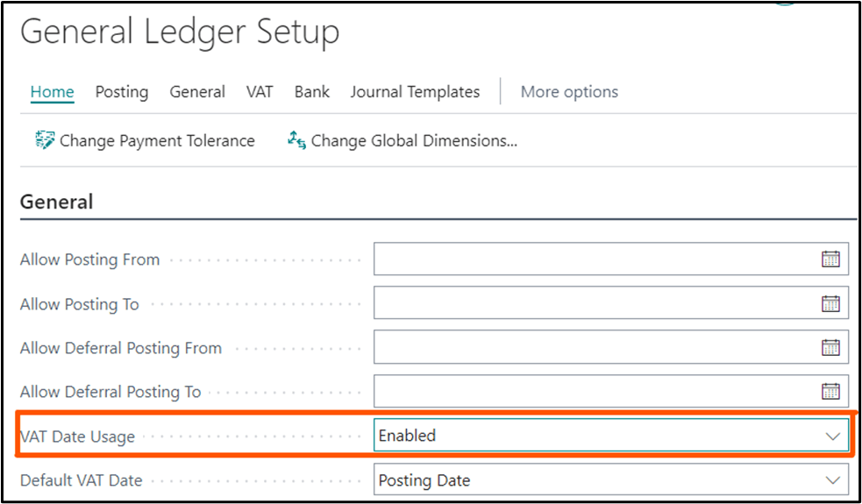The image size is (862, 504).
Task: Click the Change Global Dimensions icon
Action: (296, 140)
